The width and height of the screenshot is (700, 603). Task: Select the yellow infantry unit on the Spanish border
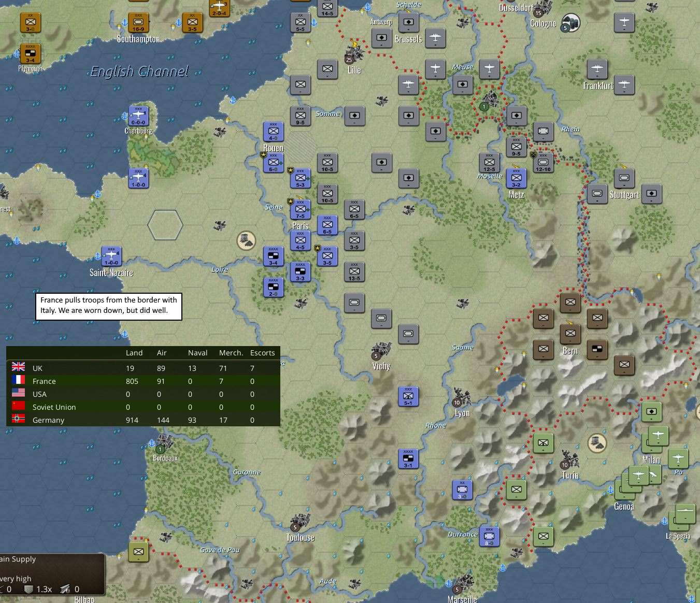tap(138, 552)
